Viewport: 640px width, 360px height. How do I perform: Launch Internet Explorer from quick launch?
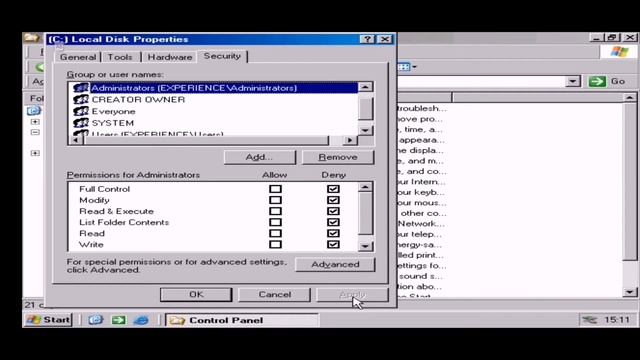tap(141, 320)
